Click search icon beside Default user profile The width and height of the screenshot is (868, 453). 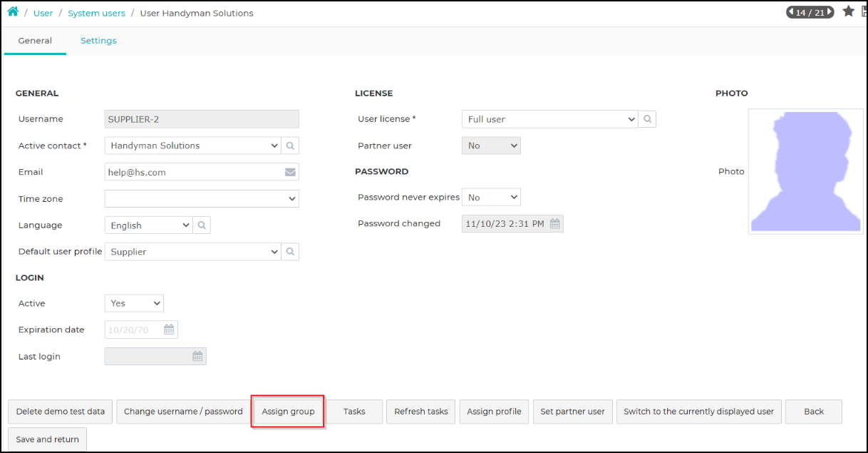pos(291,252)
